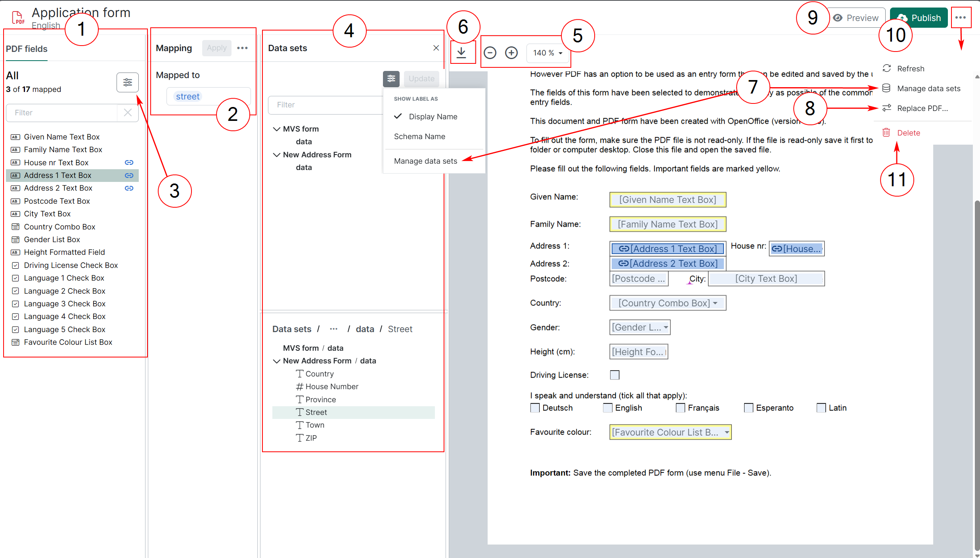Click link icon next to Address 2 Text Box
980x558 pixels.
129,188
